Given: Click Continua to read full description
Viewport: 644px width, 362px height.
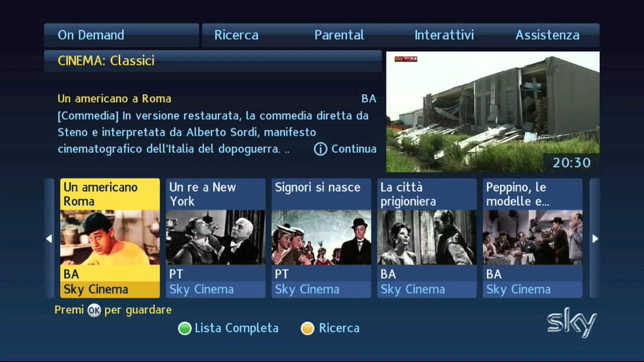Looking at the screenshot, I should click(x=354, y=149).
